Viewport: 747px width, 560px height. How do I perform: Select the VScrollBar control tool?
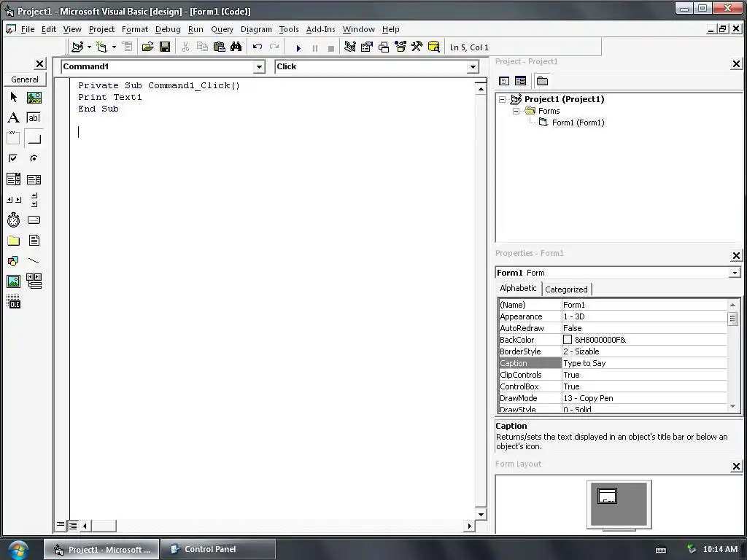[34, 200]
